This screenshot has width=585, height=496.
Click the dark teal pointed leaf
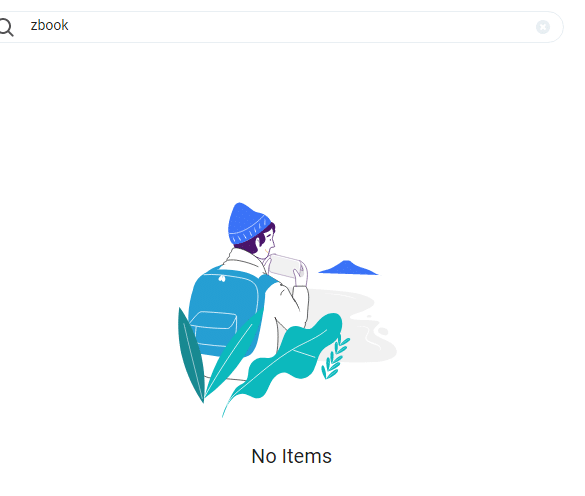click(191, 355)
